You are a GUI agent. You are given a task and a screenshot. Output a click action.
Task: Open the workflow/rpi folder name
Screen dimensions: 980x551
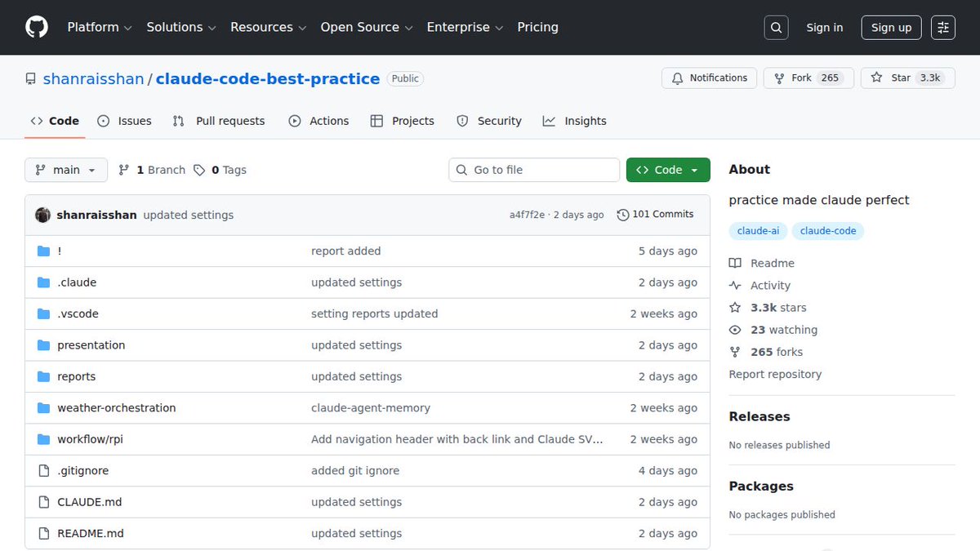tap(90, 439)
